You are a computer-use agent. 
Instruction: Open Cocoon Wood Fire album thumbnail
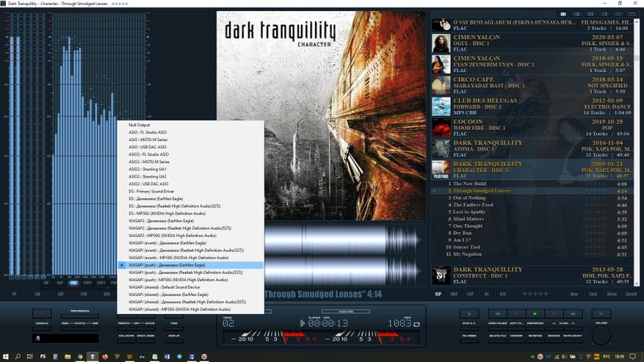441,127
